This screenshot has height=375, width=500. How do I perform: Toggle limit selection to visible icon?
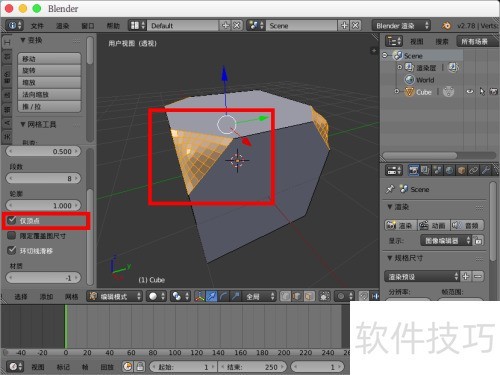[324, 296]
